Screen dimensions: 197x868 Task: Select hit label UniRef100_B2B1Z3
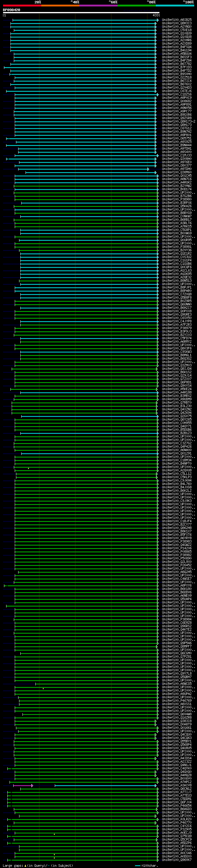point(176,433)
